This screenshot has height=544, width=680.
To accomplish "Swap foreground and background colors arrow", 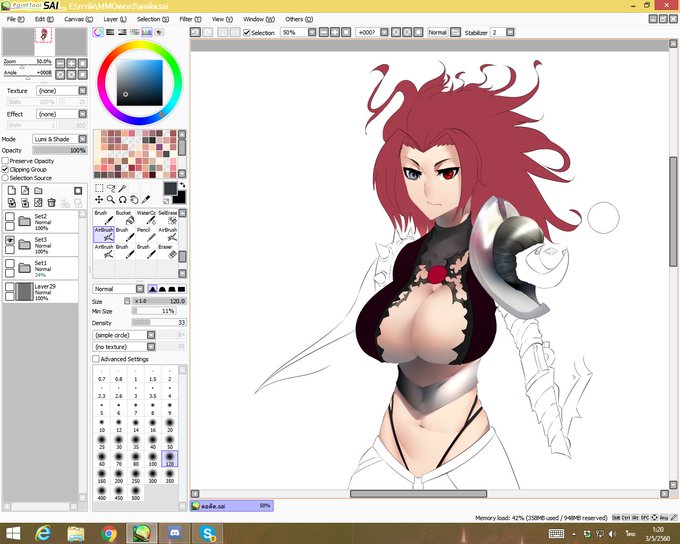I will coord(182,185).
